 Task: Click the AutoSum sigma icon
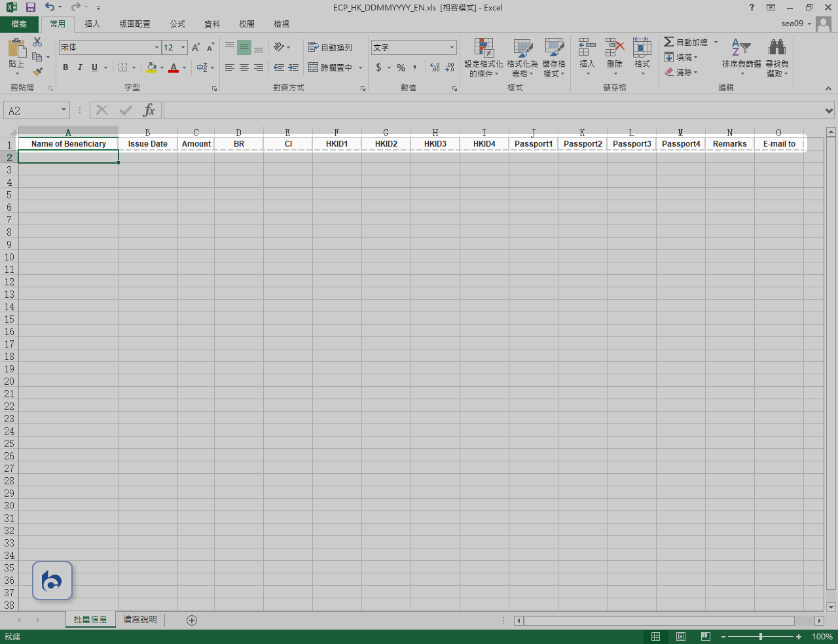click(668, 42)
